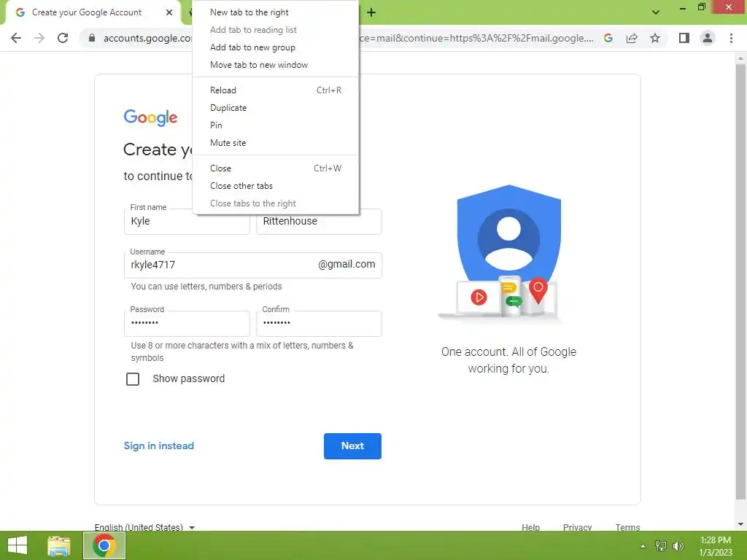The width and height of the screenshot is (747, 560).
Task: Click Chrome icon in taskbar
Action: [x=104, y=545]
